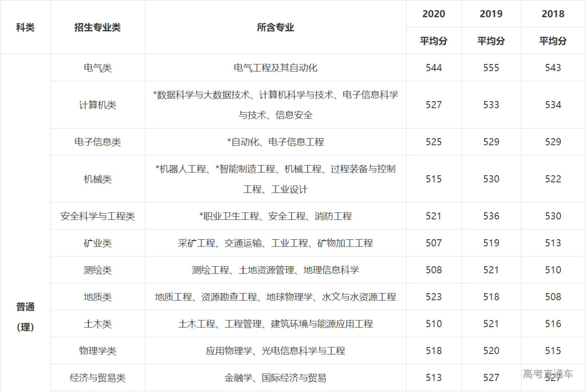Image resolution: width=586 pixels, height=392 pixels.
Task: Select the 计算机类 category cell
Action: pyautogui.click(x=98, y=105)
